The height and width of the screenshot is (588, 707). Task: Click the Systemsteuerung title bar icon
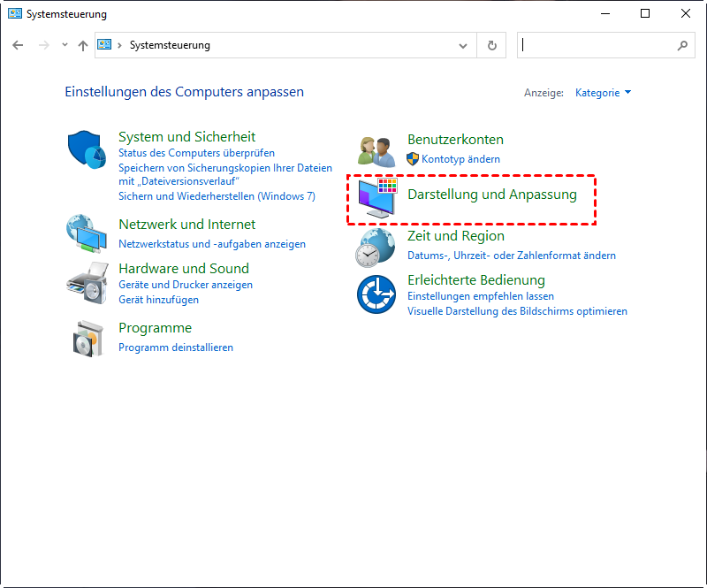[15, 13]
